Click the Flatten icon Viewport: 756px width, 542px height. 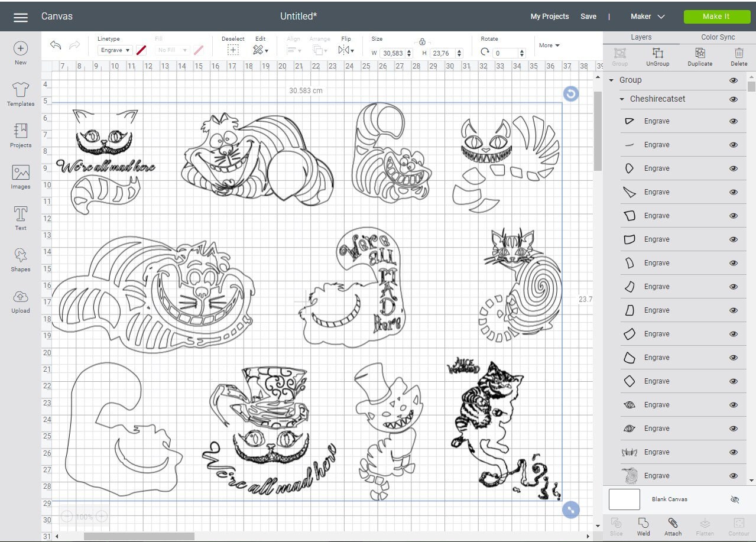(705, 525)
